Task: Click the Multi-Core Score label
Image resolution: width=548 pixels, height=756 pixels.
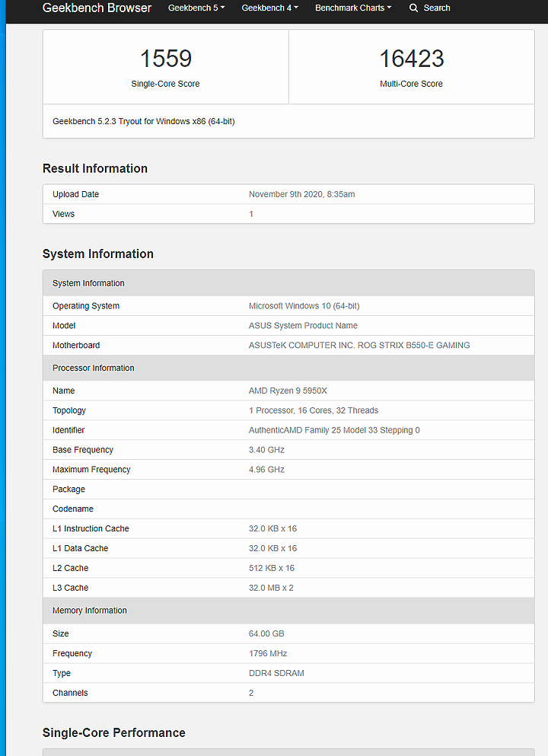Action: (x=411, y=84)
